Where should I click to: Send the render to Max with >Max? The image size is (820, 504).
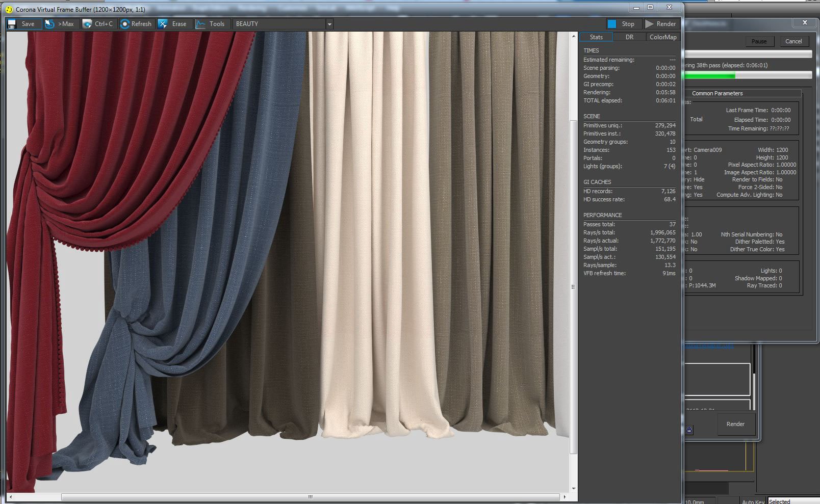coord(60,24)
